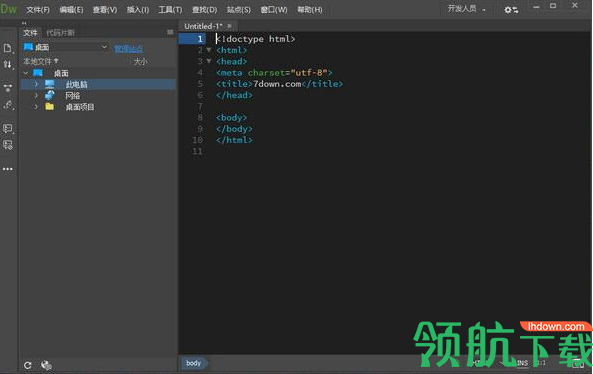Open the 桌面 site selector dropdown
Viewport: 593px width, 374px height.
click(65, 47)
